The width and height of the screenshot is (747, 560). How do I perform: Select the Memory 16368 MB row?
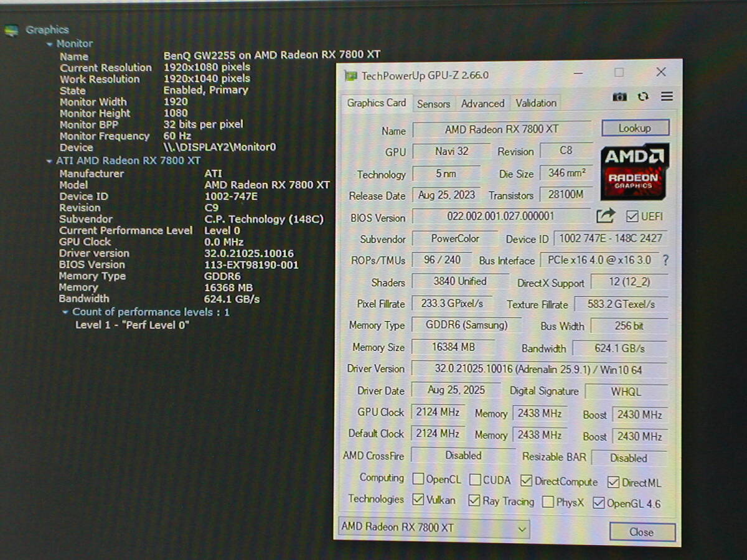(156, 288)
